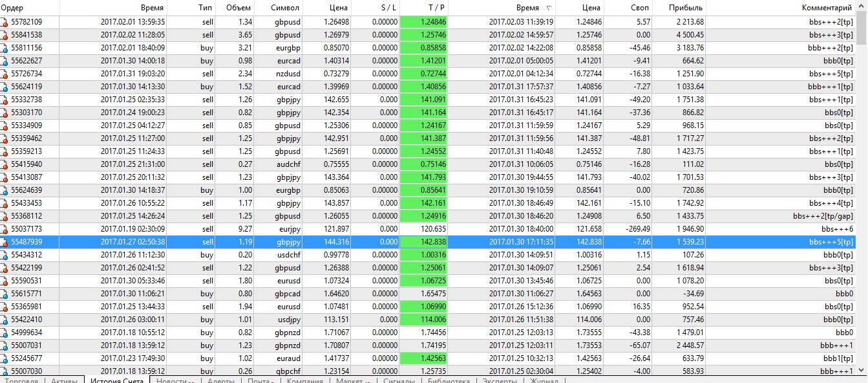868x383 pixels.
Task: Click the audchf symbol cell
Action: pyautogui.click(x=288, y=164)
